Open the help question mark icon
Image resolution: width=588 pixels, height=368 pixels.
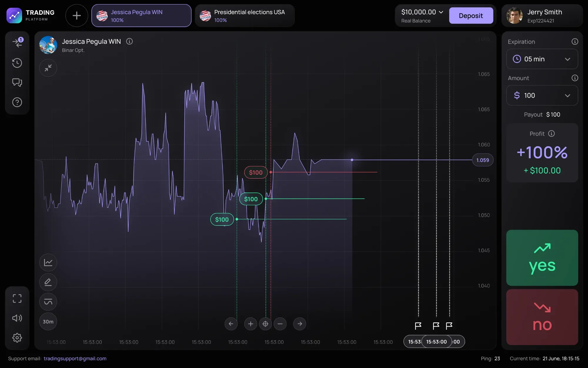17,102
